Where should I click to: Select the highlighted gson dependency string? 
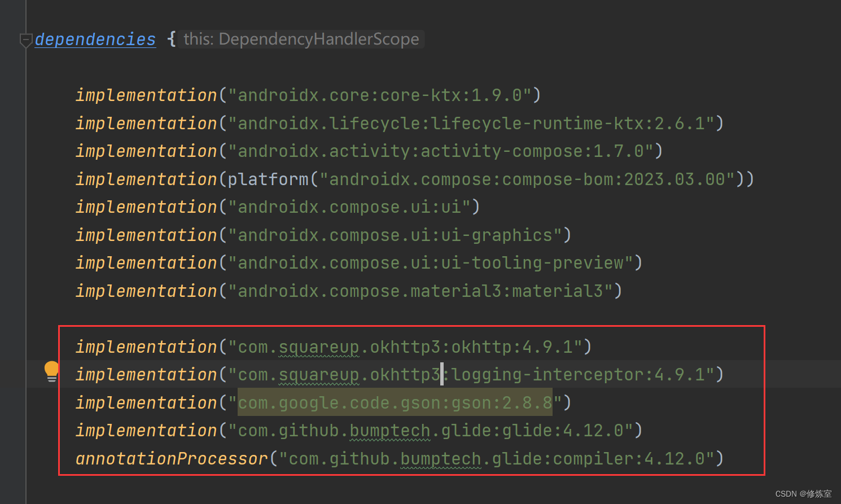(x=394, y=402)
